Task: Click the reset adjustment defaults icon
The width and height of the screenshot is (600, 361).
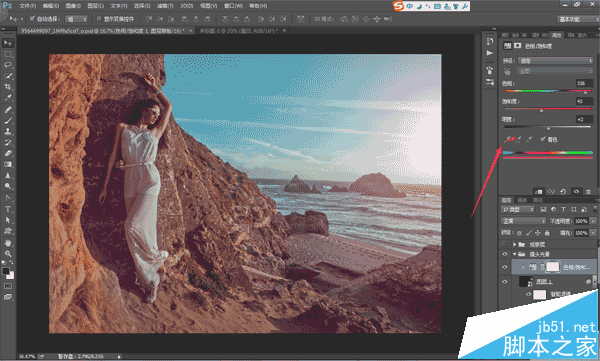Action: click(x=563, y=191)
